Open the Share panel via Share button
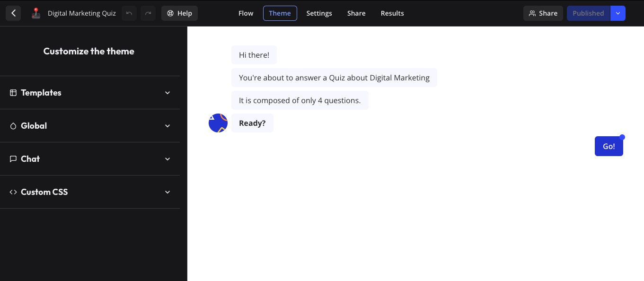This screenshot has height=281, width=644. [543, 13]
